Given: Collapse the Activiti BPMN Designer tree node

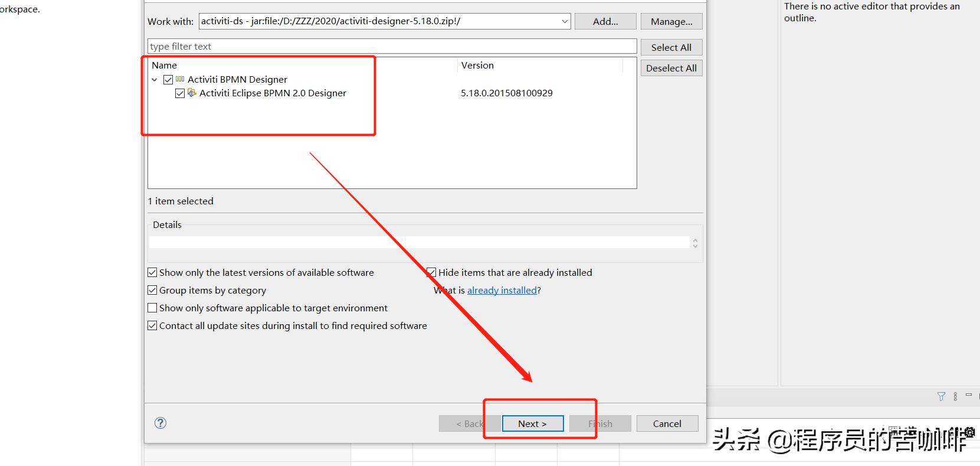Looking at the screenshot, I should pos(155,79).
